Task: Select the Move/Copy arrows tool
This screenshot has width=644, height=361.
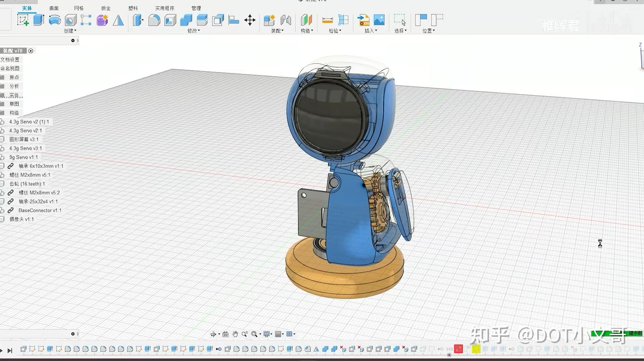Action: (x=250, y=20)
